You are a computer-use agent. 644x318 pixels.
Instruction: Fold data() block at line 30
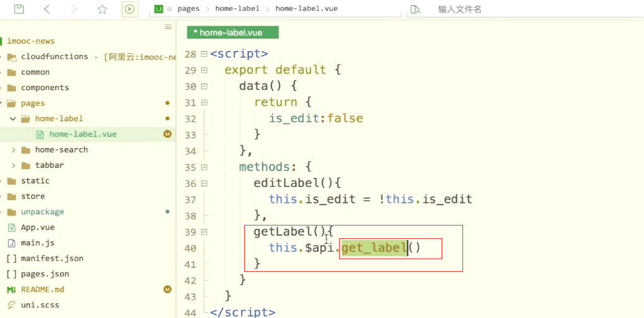pos(204,87)
